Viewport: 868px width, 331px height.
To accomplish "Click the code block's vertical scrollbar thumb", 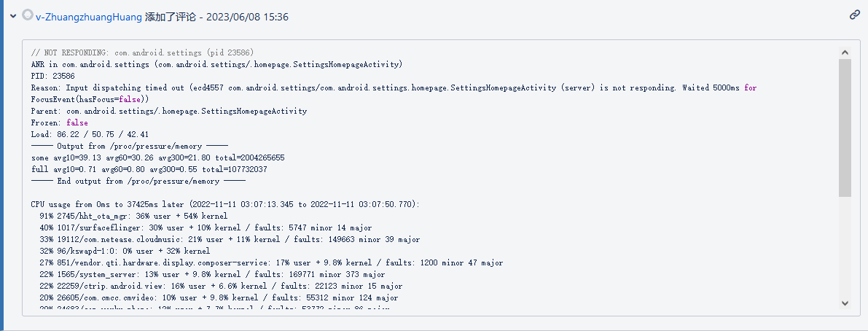I will coord(845,128).
